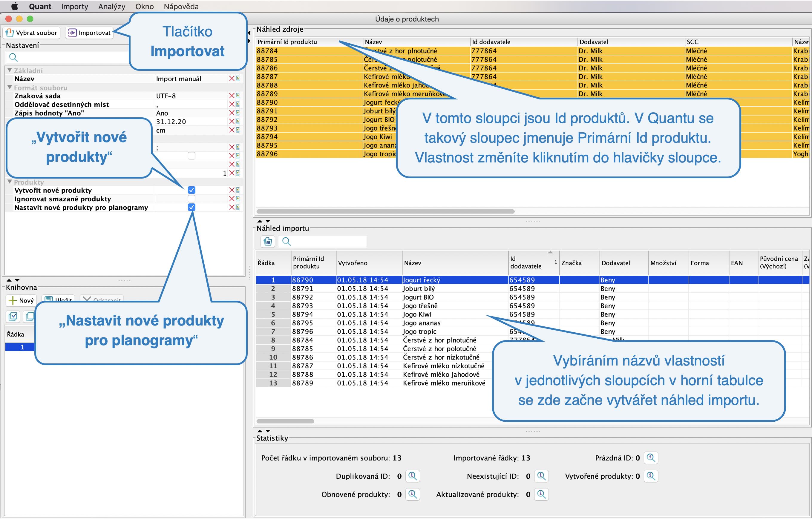This screenshot has width=812, height=519.
Task: Reset Zápis hodnoty "Ano" with red X
Action: click(x=232, y=113)
